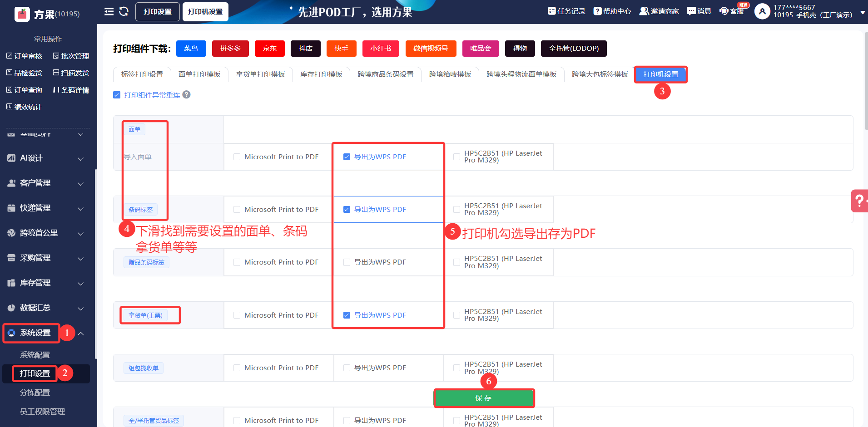Download the 全托管(LODOP) print component
Viewport: 868px width, 427px height.
coord(574,49)
